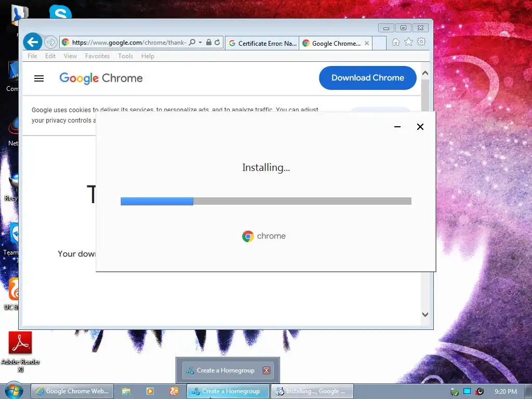Screen dimensions: 532x399
Task: Open Adobe Reader XI desktop icon
Action: (20, 352)
